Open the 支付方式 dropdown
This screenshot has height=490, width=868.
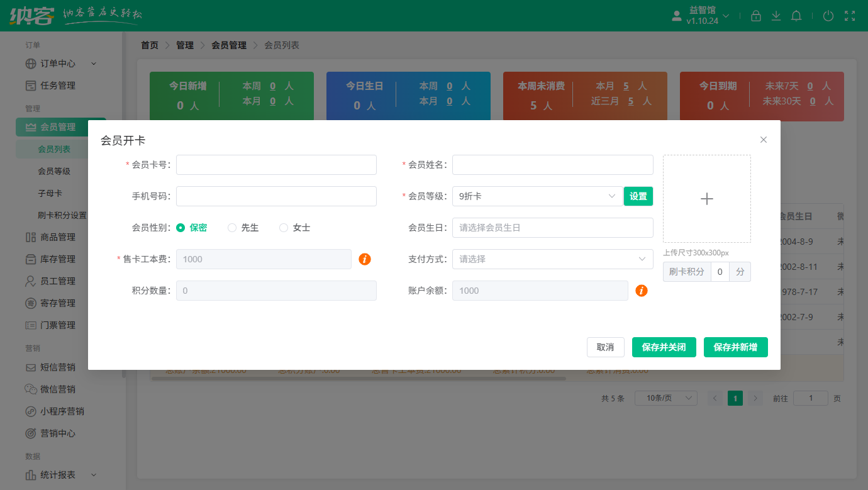pos(552,259)
